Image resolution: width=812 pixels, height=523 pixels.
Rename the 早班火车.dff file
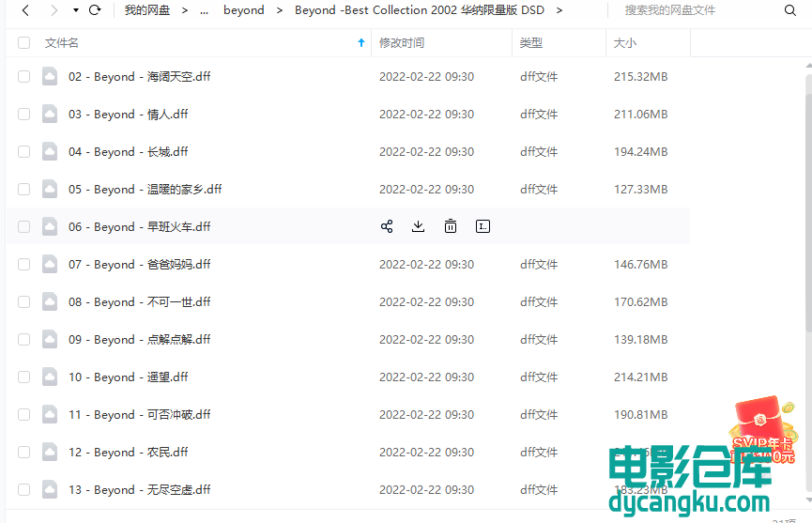pos(483,226)
